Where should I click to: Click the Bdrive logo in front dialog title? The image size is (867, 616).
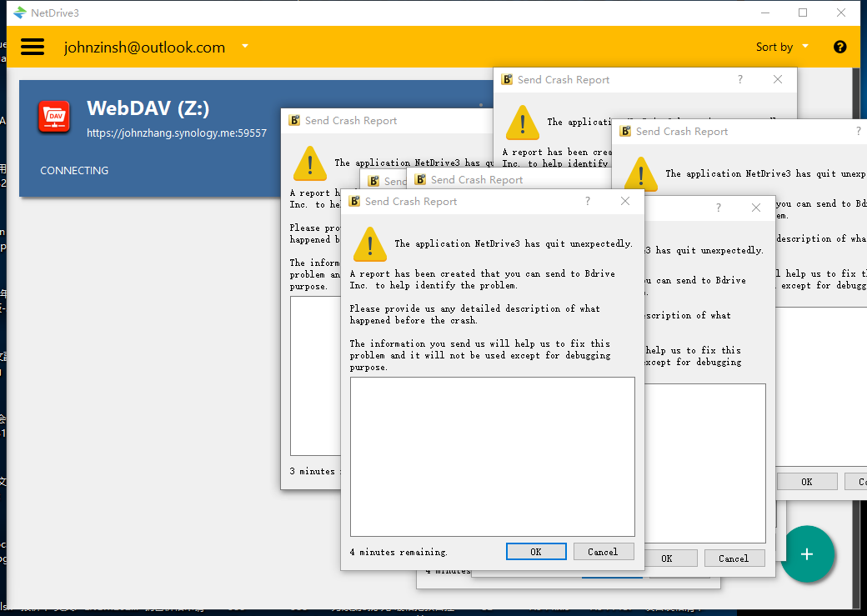[354, 201]
